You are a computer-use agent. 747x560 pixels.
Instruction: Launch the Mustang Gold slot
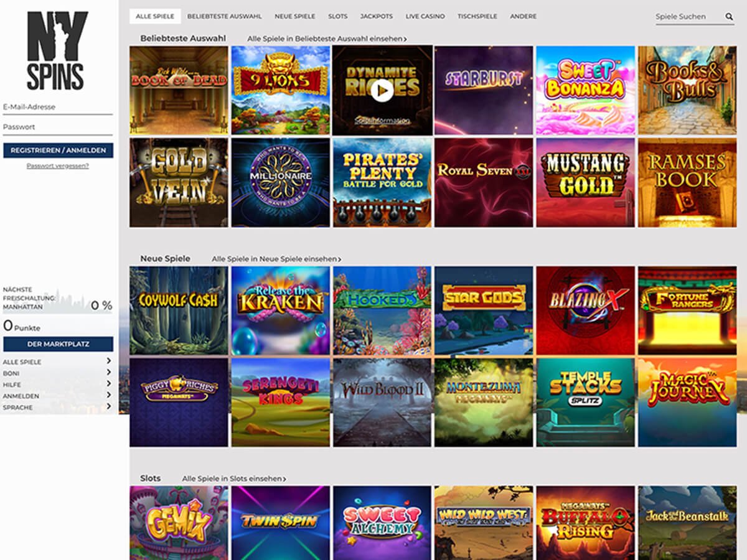click(x=585, y=182)
